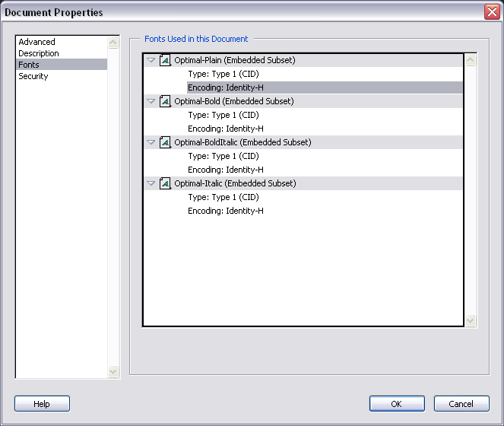Click the Optimal-Italic font icon
This screenshot has height=426, width=504.
[x=165, y=183]
